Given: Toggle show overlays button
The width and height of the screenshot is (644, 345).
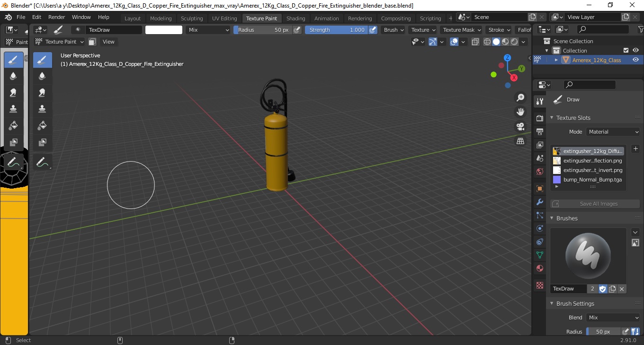Looking at the screenshot, I should [x=454, y=42].
